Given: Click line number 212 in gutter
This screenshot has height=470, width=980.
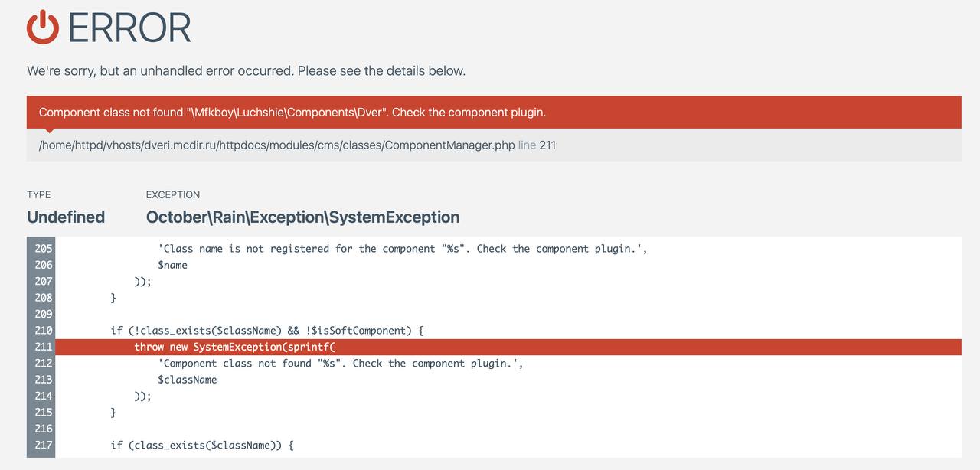Looking at the screenshot, I should (x=44, y=364).
